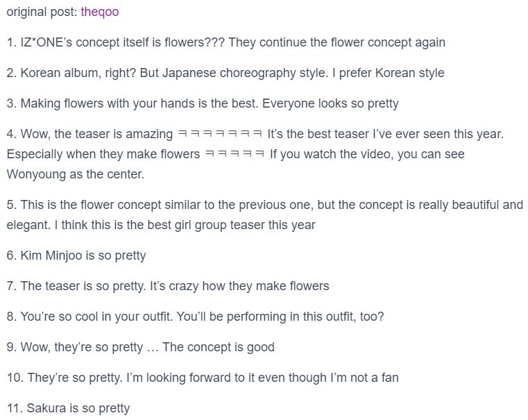This screenshot has width=528, height=420.
Task: Click comment 11 about Sakura being pretty
Action: point(68,408)
